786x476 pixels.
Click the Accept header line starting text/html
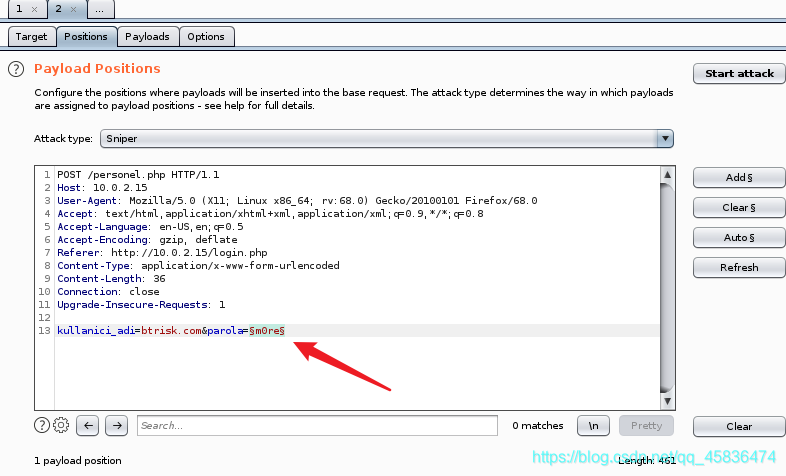[x=270, y=214]
